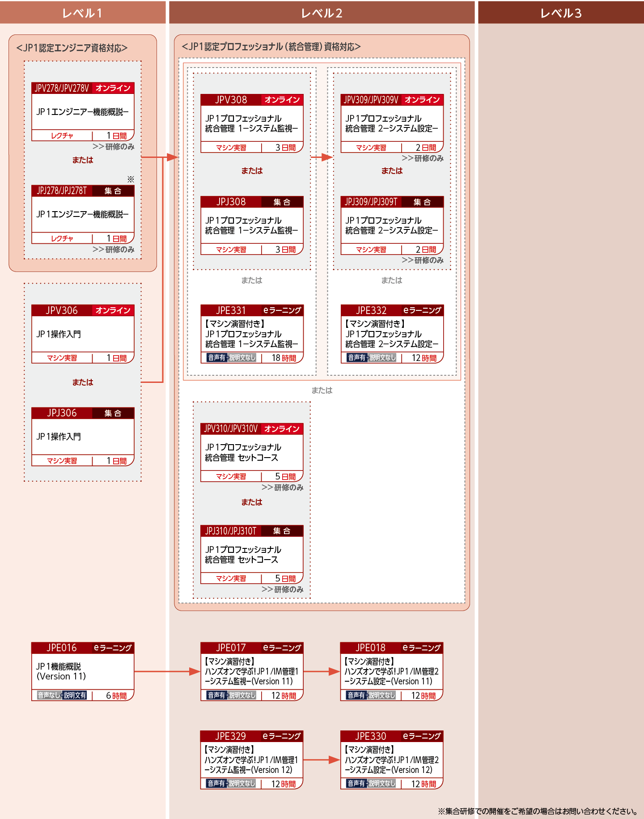The height and width of the screenshot is (819, 644).
Task: Open the JPV310/JPV310V セットコース online card
Action: tap(252, 452)
